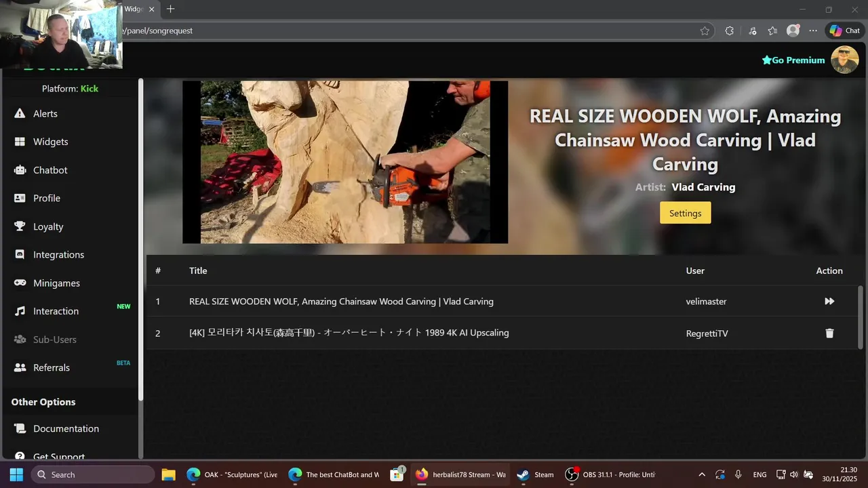Viewport: 868px width, 488px height.
Task: Open the Copilot Chat button
Action: click(x=844, y=30)
